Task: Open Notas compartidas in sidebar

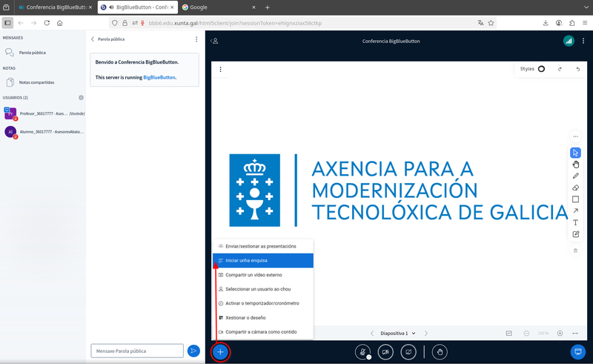Action: (x=37, y=82)
